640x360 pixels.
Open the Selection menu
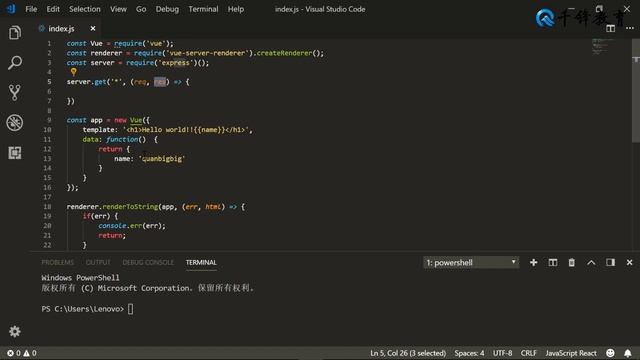[84, 9]
